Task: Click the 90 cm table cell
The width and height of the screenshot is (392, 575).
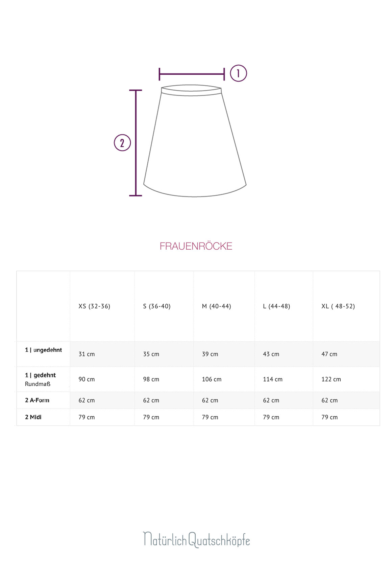Action: [87, 379]
